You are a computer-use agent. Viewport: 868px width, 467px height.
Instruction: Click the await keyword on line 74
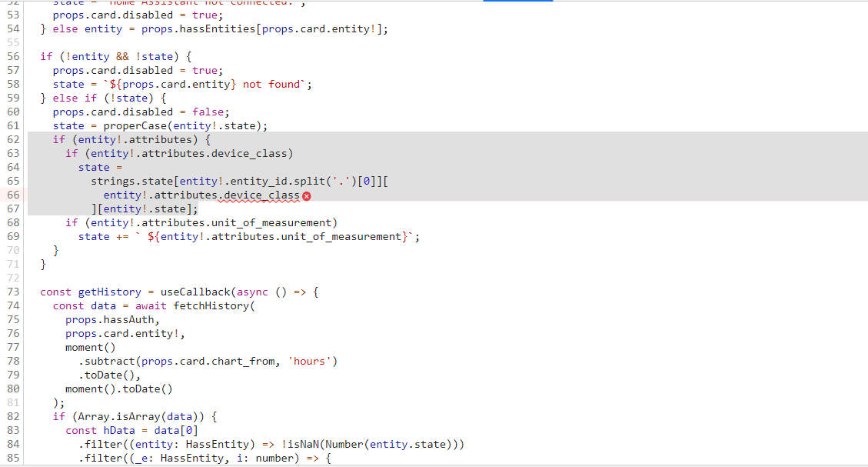(151, 305)
